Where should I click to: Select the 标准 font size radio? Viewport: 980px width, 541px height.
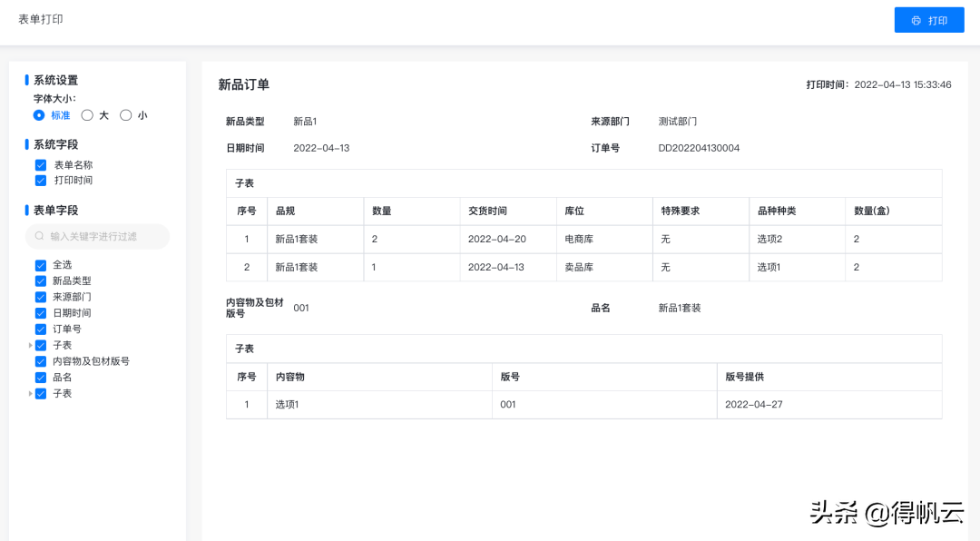[39, 115]
